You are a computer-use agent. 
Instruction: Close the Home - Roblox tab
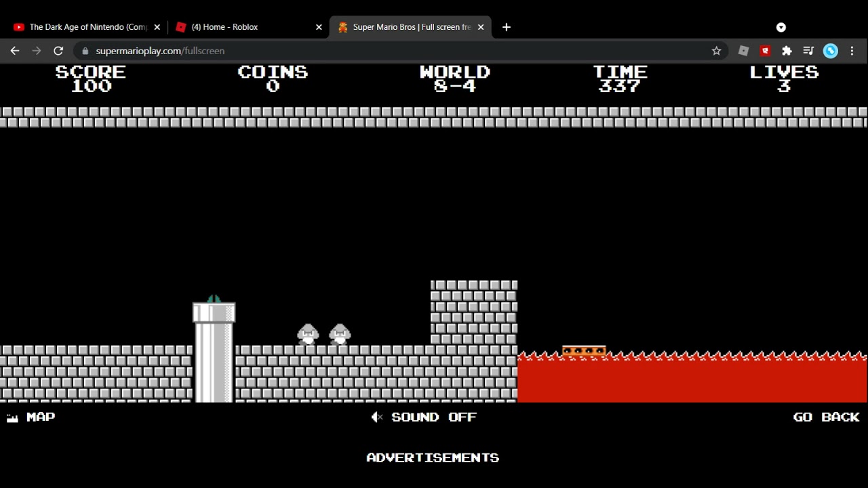(x=319, y=27)
